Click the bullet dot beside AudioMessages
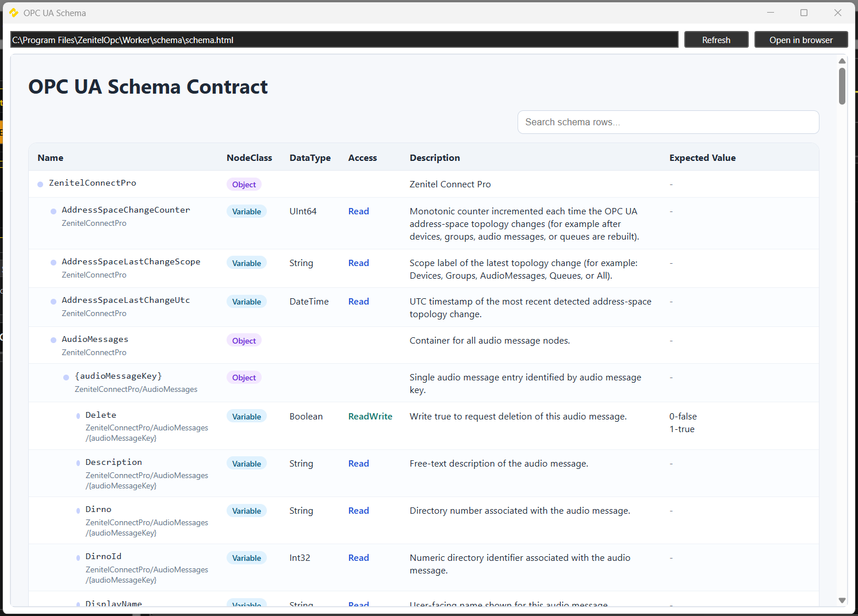 [x=53, y=340]
